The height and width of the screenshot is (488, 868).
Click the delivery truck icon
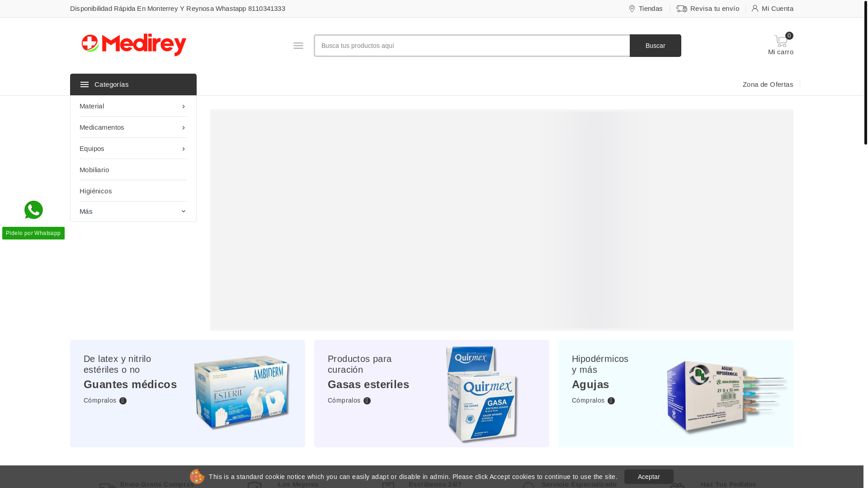click(x=682, y=9)
